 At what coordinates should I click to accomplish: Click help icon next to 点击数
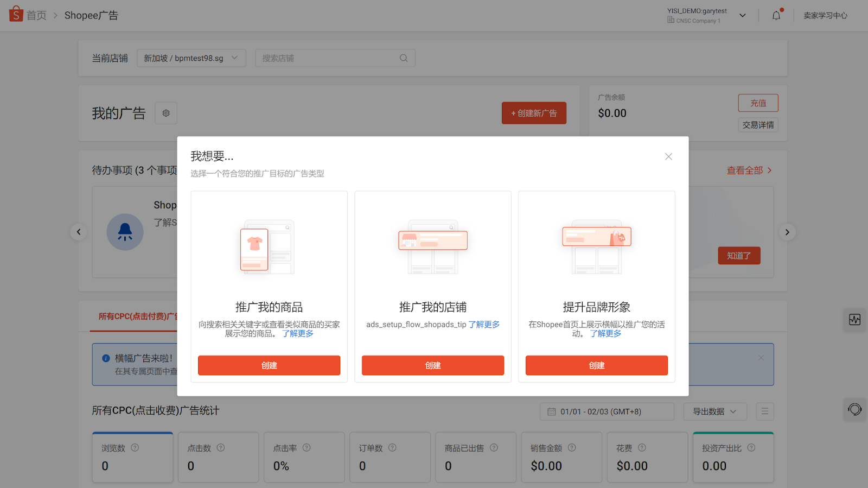[221, 448]
